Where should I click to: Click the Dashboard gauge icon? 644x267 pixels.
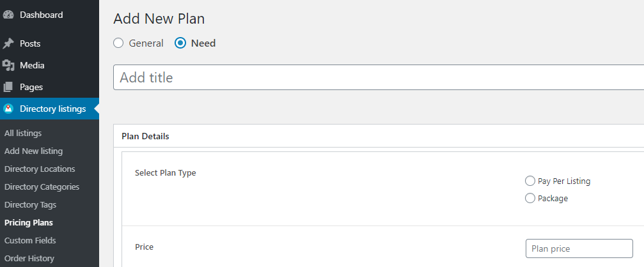8,15
